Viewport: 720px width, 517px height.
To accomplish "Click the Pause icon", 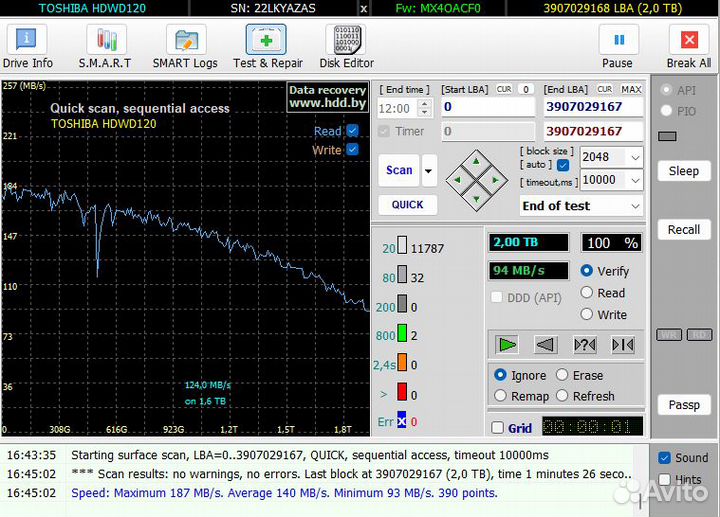I will tap(619, 39).
